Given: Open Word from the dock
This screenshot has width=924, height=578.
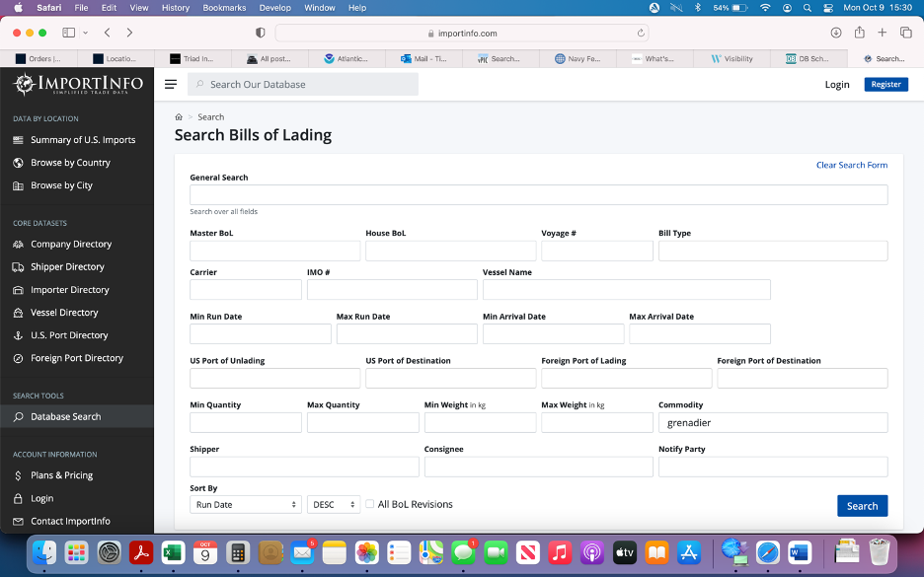Looking at the screenshot, I should click(800, 552).
